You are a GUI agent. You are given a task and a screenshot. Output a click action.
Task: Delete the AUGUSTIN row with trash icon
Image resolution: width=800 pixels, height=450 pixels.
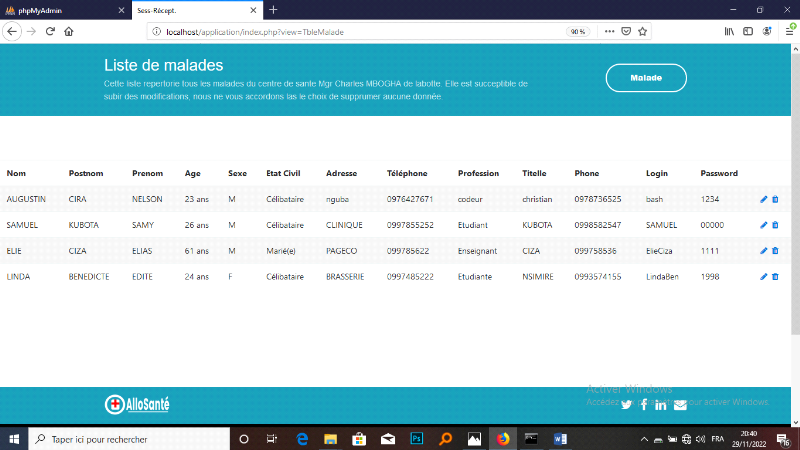tap(775, 199)
